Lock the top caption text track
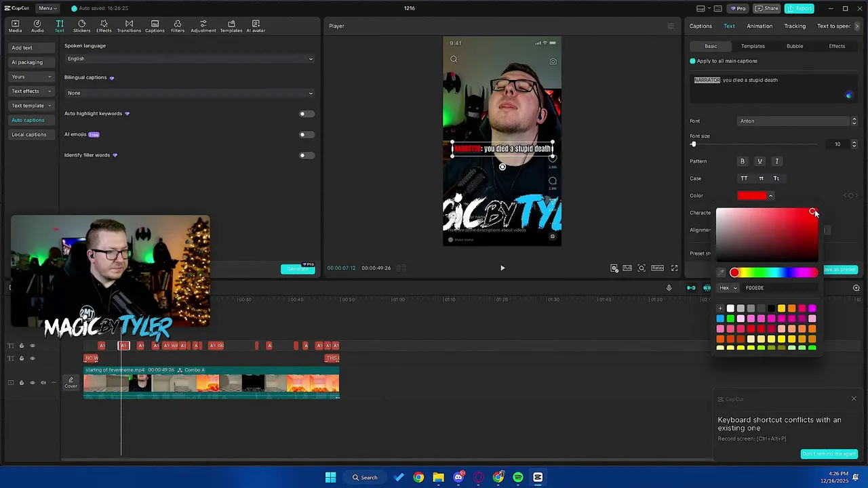 tap(21, 346)
